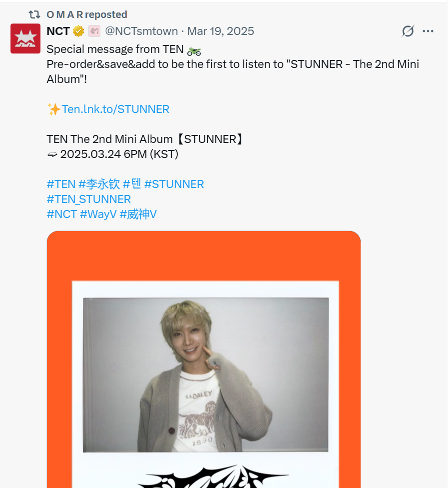The height and width of the screenshot is (488, 448).
Task: Open the #텐 hashtag
Action: tap(132, 184)
